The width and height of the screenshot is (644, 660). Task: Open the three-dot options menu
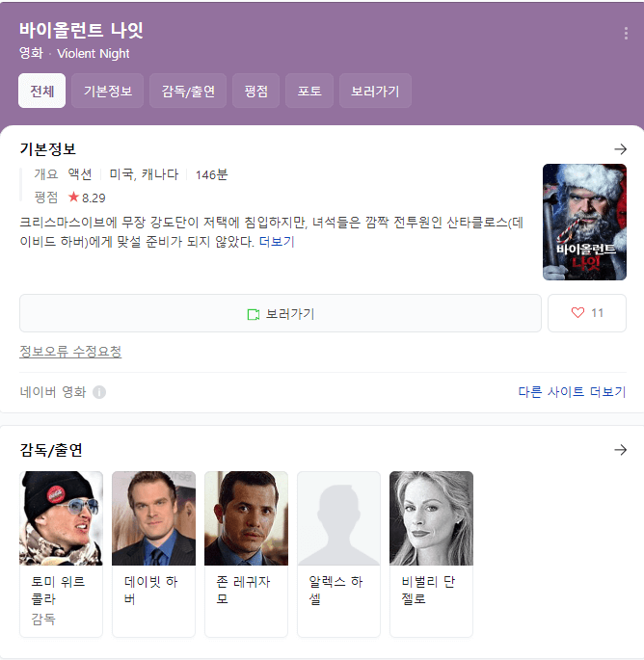tap(626, 34)
